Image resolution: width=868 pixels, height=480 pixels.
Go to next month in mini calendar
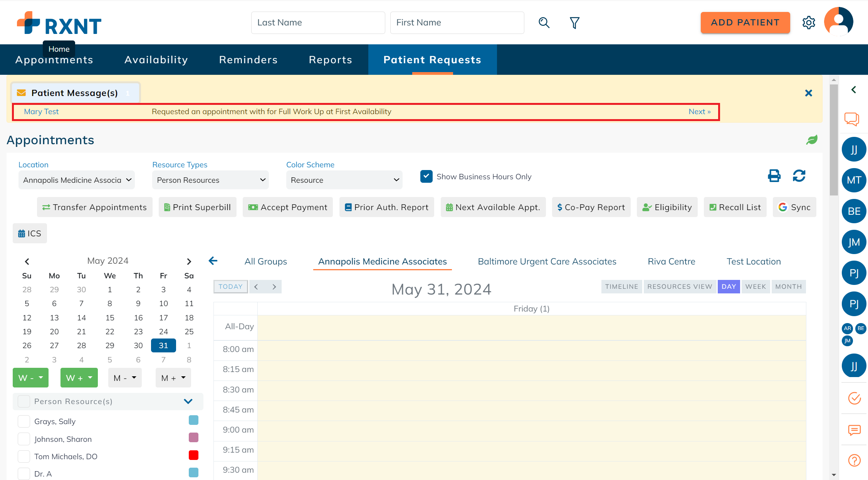click(x=189, y=261)
